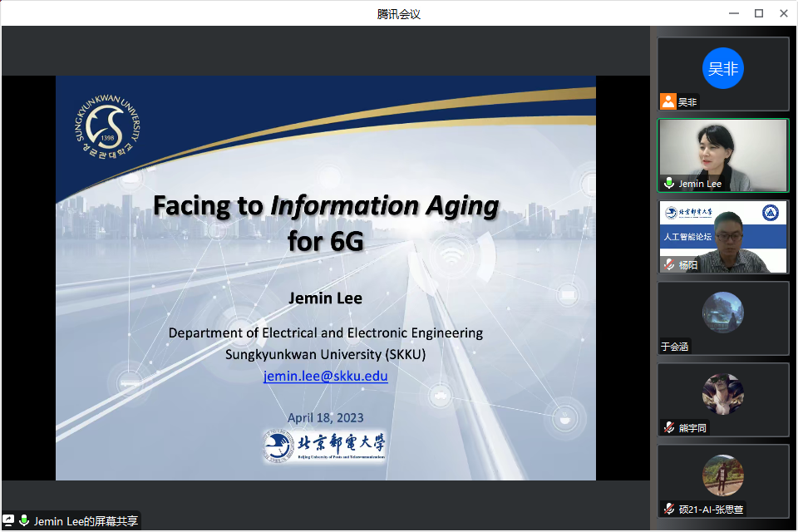The width and height of the screenshot is (798, 532).
Task: Click 熊宇同's muted microphone icon
Action: (x=669, y=427)
